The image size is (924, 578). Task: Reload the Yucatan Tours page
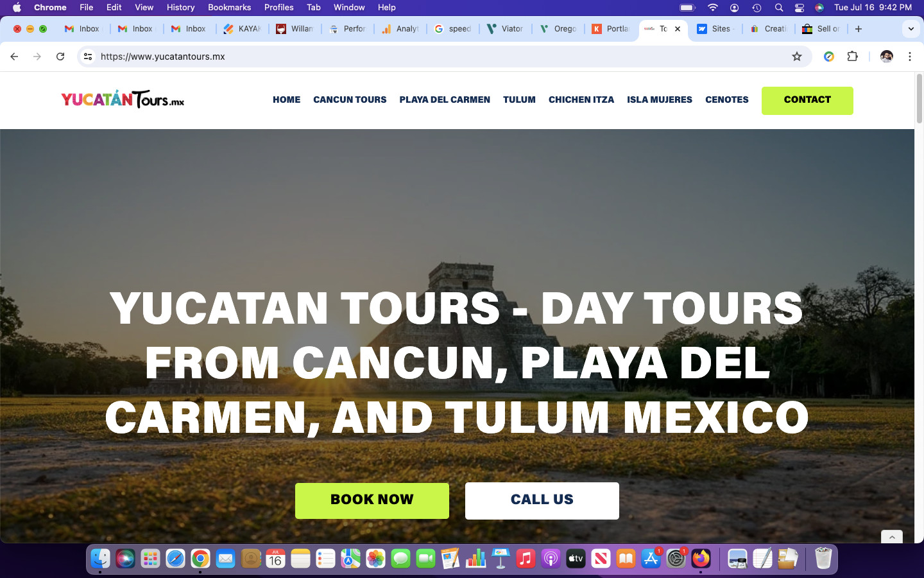point(60,57)
